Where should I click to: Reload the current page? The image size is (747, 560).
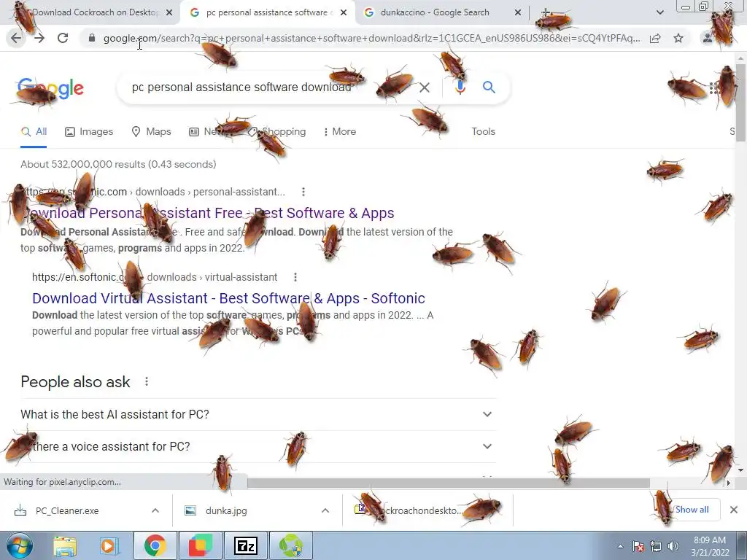[x=63, y=38]
